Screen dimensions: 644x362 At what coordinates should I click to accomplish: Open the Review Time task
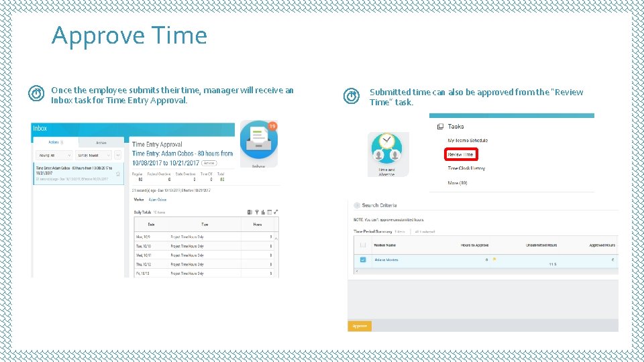click(461, 154)
